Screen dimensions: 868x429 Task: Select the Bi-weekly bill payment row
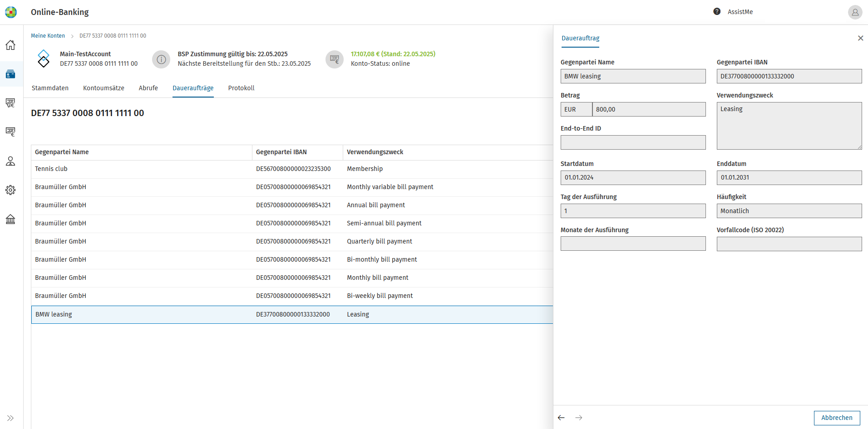pyautogui.click(x=292, y=296)
